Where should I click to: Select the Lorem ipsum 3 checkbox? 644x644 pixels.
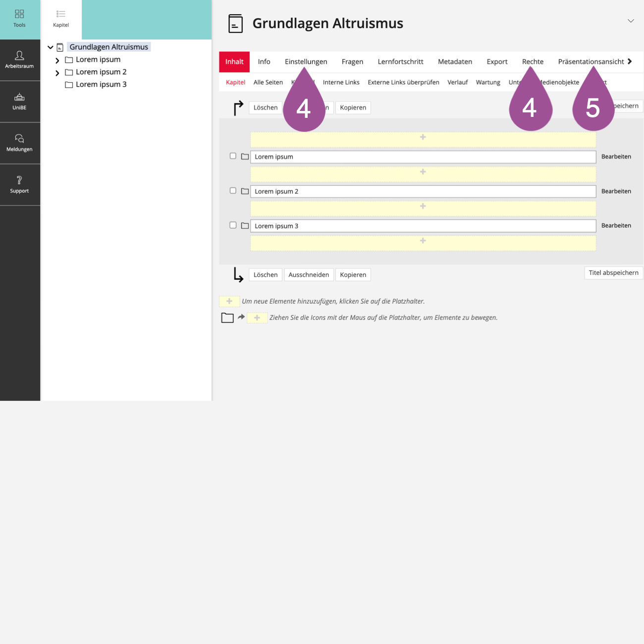(233, 225)
